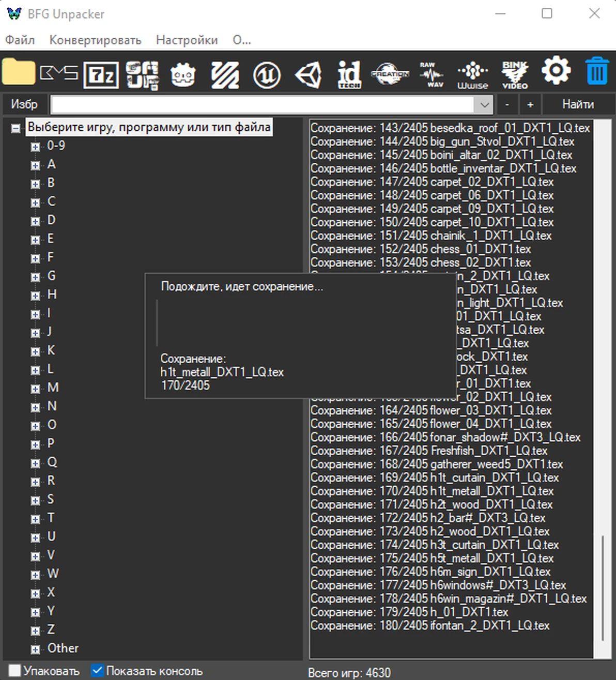
Task: Click h1t_metall_DXT1_LQ.tex in saving dialog
Action: coord(222,372)
